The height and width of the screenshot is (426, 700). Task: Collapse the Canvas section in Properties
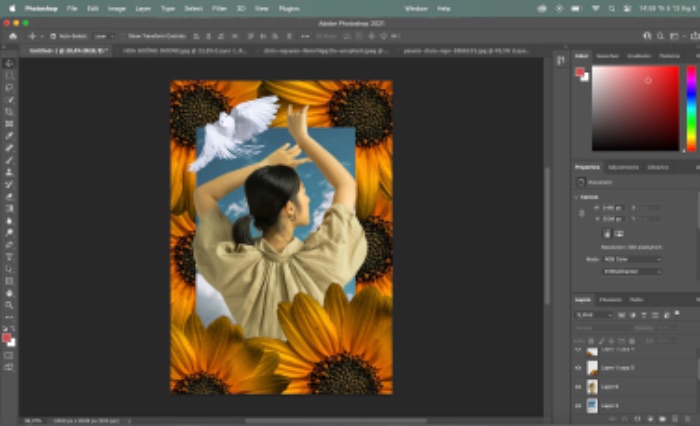point(577,197)
